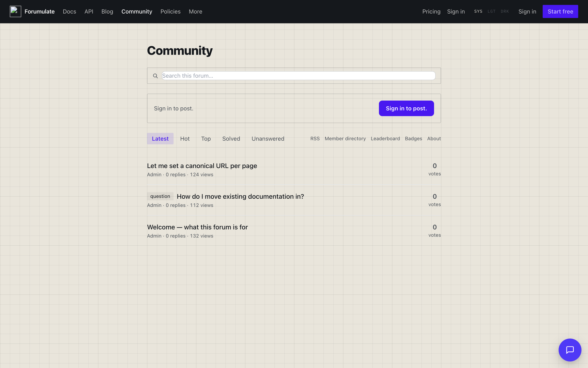This screenshot has width=588, height=368.
Task: Open the Leaderboard link
Action: (x=385, y=139)
